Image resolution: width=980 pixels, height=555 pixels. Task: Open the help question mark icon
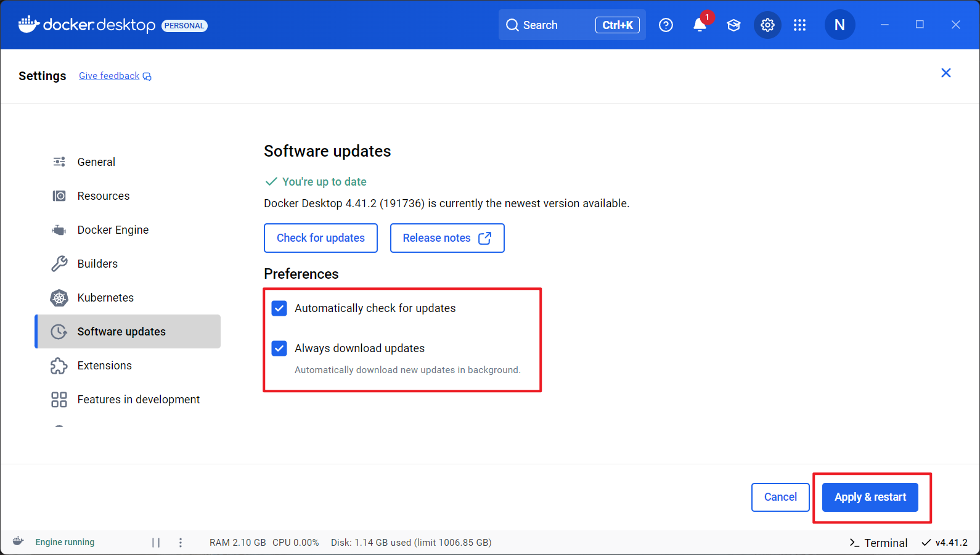click(666, 25)
